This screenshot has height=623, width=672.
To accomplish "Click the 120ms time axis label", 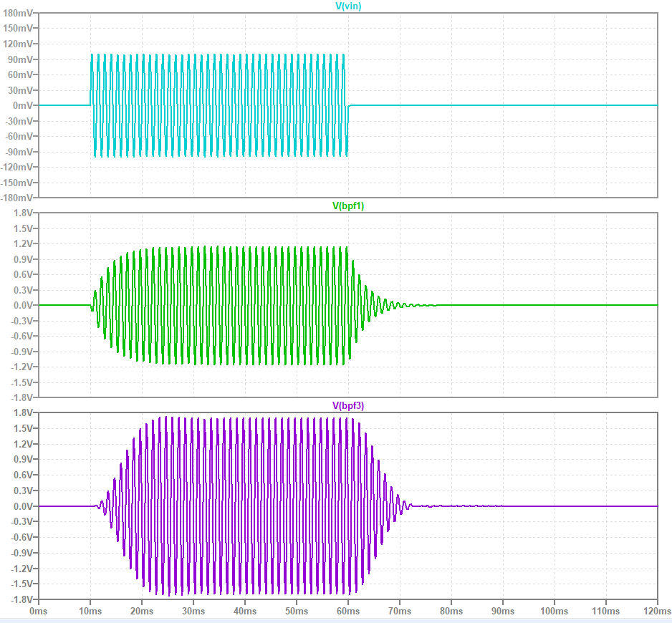I will point(656,612).
